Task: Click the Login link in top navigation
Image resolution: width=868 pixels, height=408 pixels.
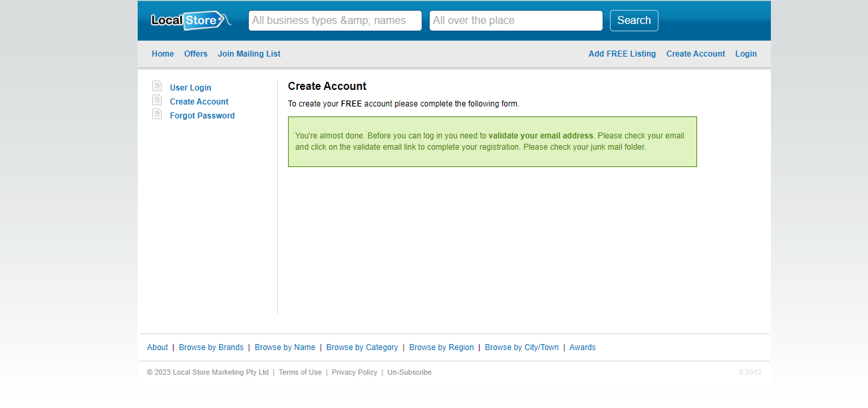Action: point(746,54)
